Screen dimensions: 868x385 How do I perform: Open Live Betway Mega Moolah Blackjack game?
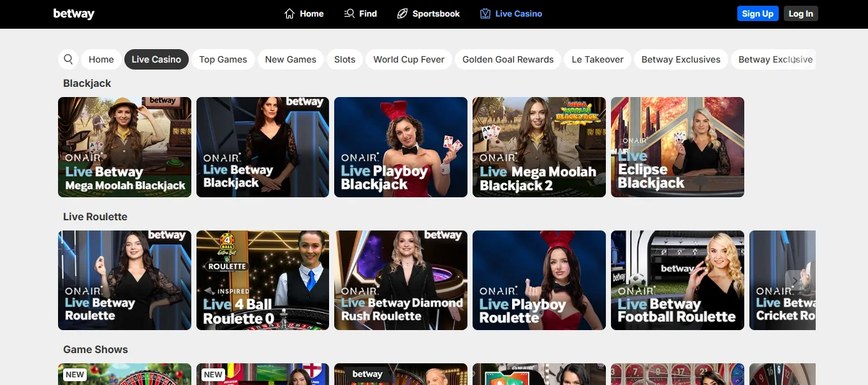tap(124, 147)
